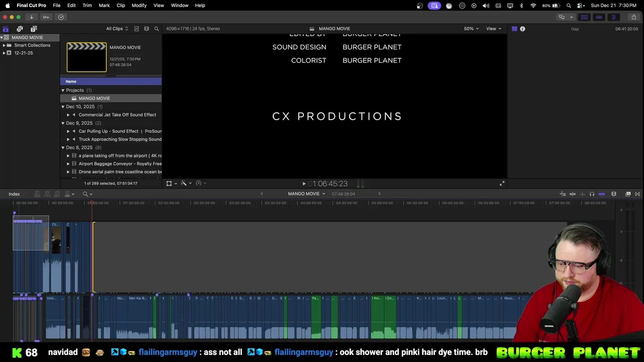The image size is (644, 362).
Task: Select the Info inspector icon
Action: tap(522, 29)
